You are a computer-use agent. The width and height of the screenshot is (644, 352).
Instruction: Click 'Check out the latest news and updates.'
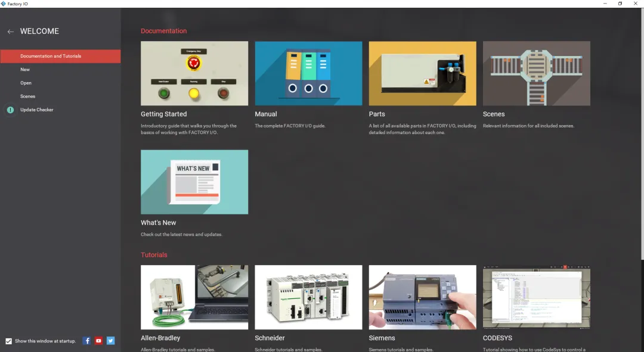(181, 235)
